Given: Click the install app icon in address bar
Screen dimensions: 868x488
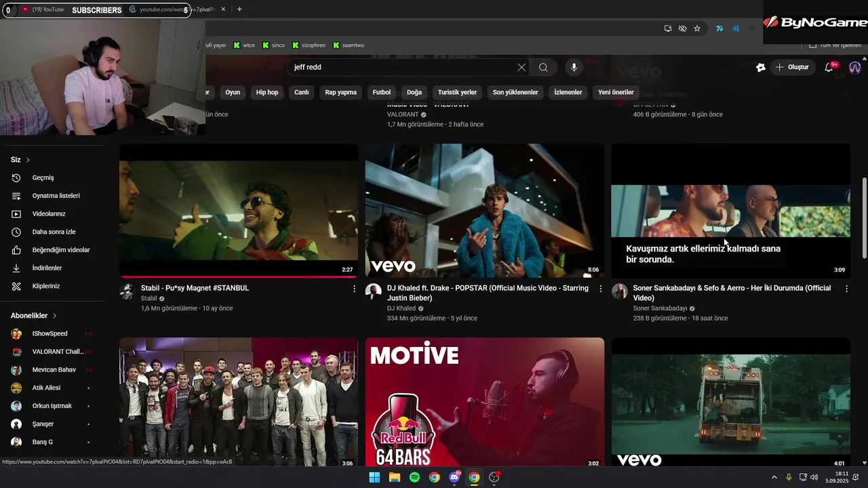Looking at the screenshot, I should pyautogui.click(x=668, y=28).
